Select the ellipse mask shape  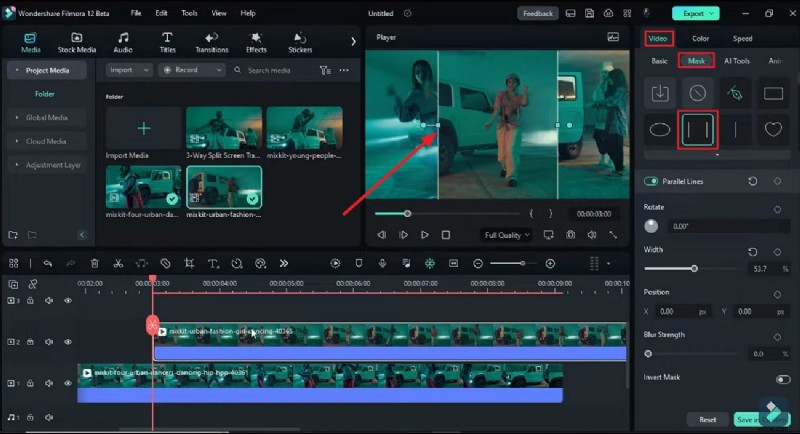(660, 129)
